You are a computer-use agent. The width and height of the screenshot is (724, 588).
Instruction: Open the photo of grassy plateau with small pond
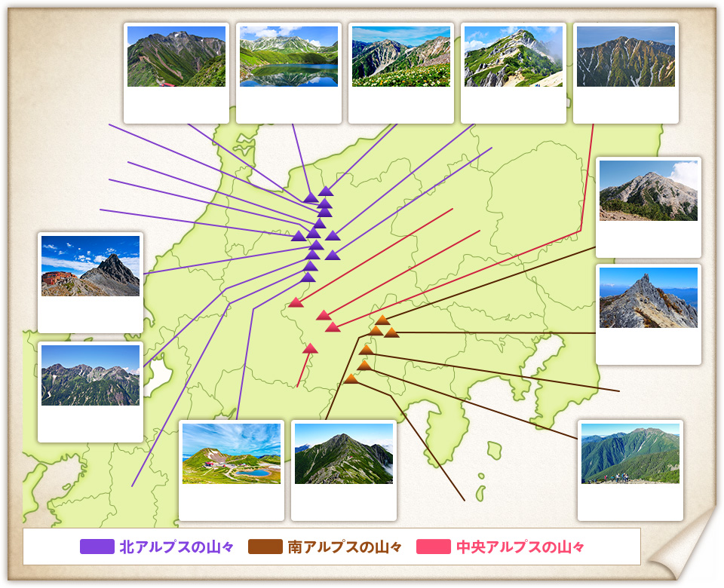pyautogui.click(x=232, y=453)
